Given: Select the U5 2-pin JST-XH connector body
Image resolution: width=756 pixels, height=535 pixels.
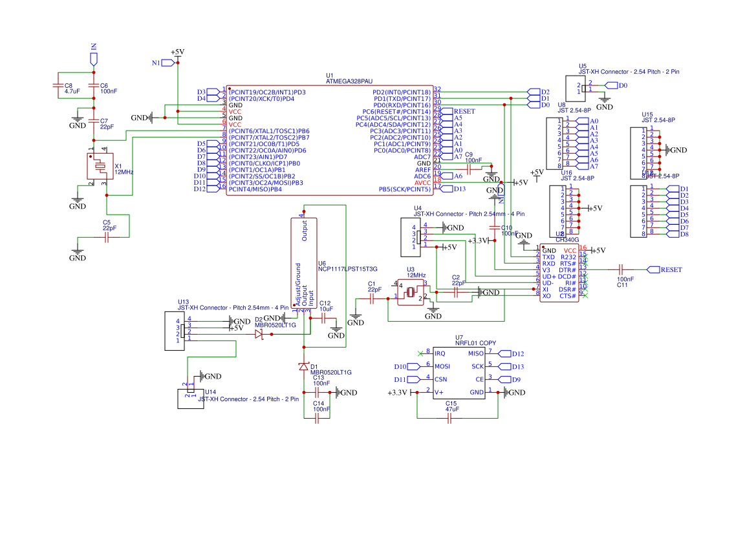Looking at the screenshot, I should pyautogui.click(x=575, y=89).
